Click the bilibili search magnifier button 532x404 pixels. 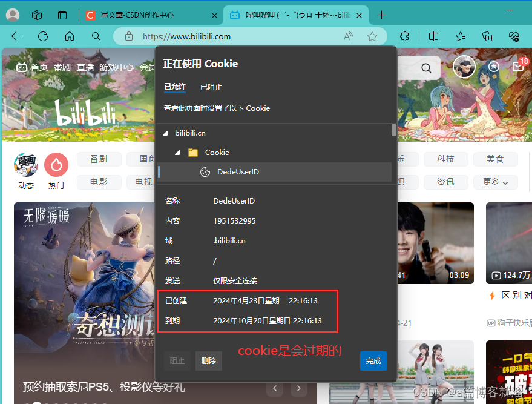[x=427, y=68]
